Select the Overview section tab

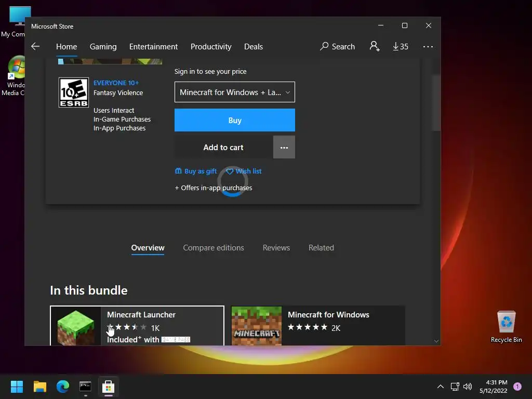click(x=148, y=248)
